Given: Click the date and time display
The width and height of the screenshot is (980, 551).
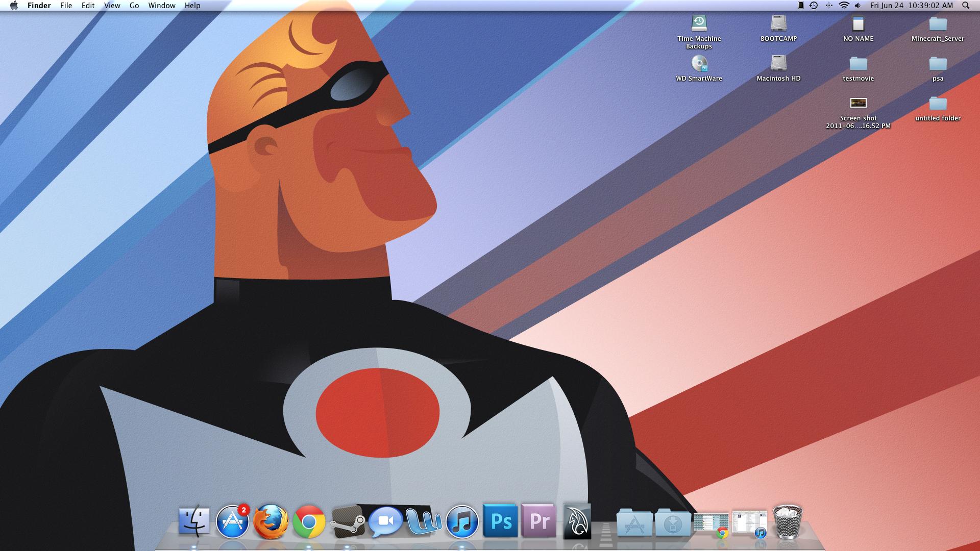Looking at the screenshot, I should pyautogui.click(x=911, y=6).
